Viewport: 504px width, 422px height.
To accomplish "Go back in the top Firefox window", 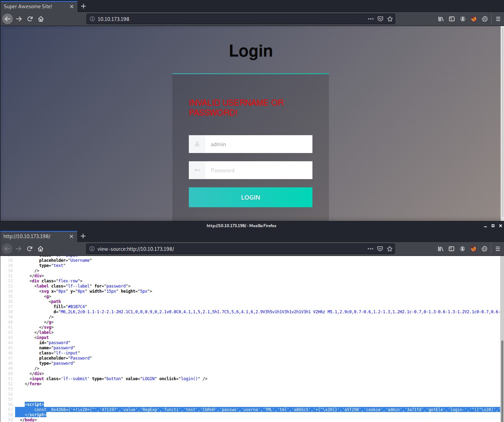I will point(8,19).
